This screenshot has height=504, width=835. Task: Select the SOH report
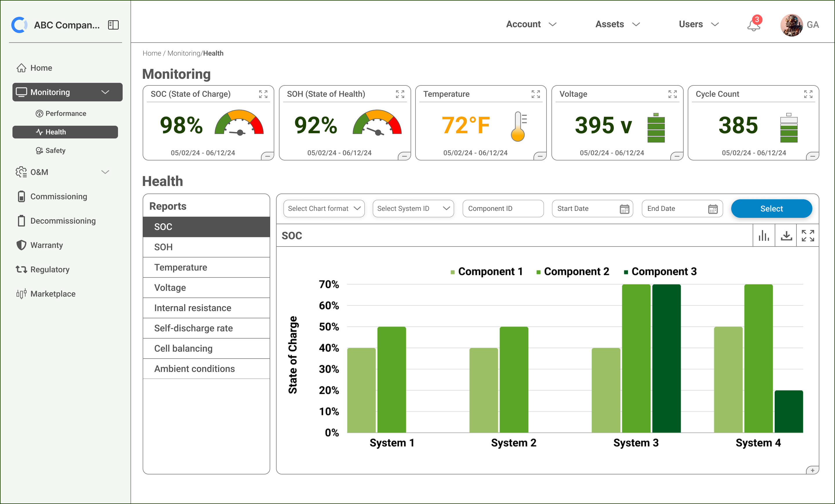point(206,247)
